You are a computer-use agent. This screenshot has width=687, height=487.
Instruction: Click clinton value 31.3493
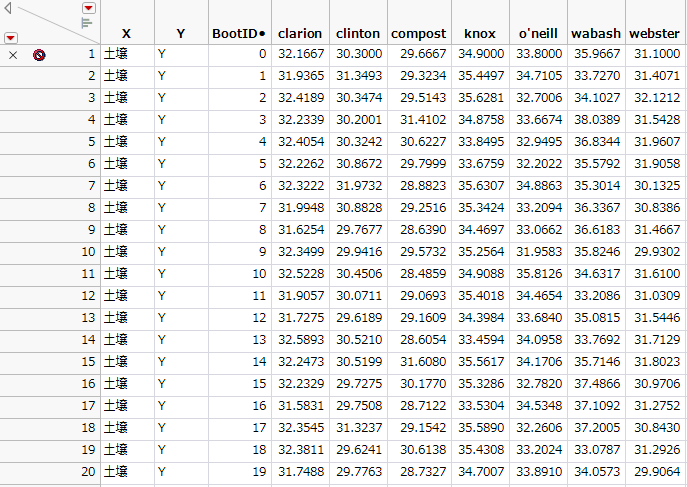[x=359, y=76]
